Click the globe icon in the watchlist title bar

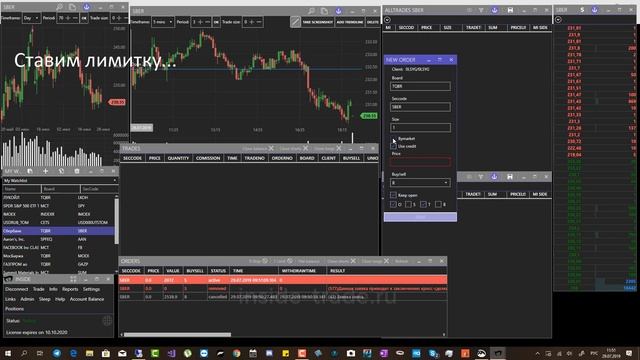click(61, 171)
